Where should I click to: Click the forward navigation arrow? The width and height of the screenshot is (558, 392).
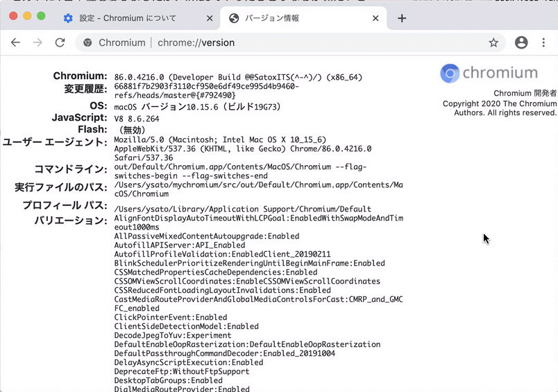coord(37,42)
